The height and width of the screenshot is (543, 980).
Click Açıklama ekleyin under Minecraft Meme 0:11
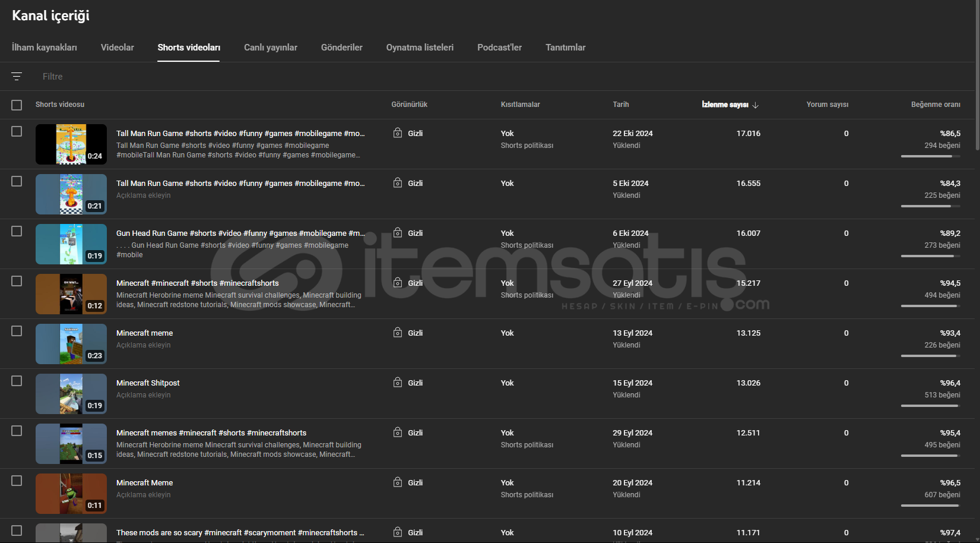pyautogui.click(x=144, y=495)
